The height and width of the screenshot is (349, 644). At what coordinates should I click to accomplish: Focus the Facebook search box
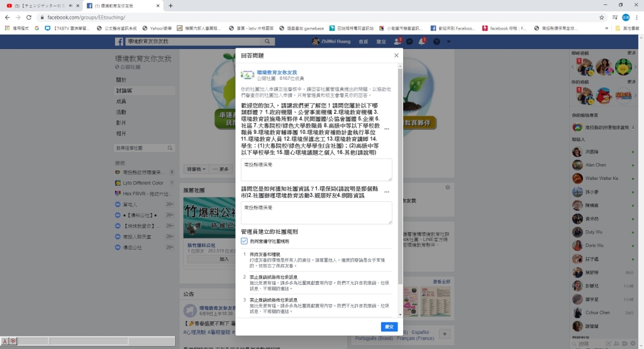tap(193, 42)
